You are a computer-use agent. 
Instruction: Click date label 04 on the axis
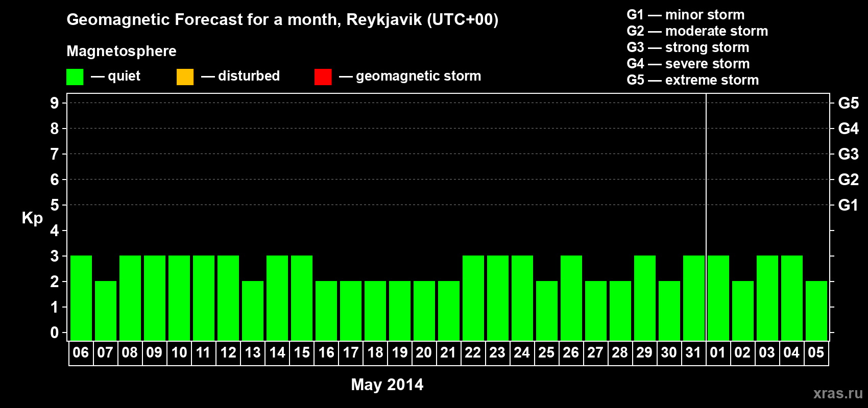tap(791, 352)
